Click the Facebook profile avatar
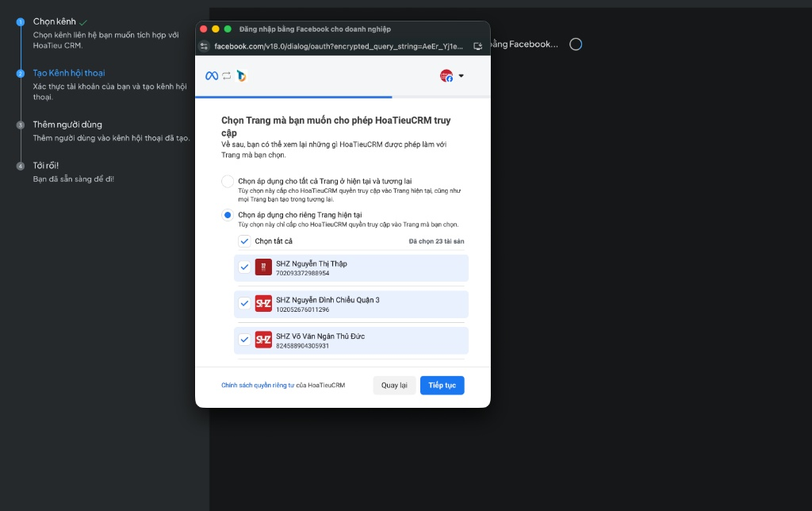Viewport: 812px width, 511px height. click(446, 75)
